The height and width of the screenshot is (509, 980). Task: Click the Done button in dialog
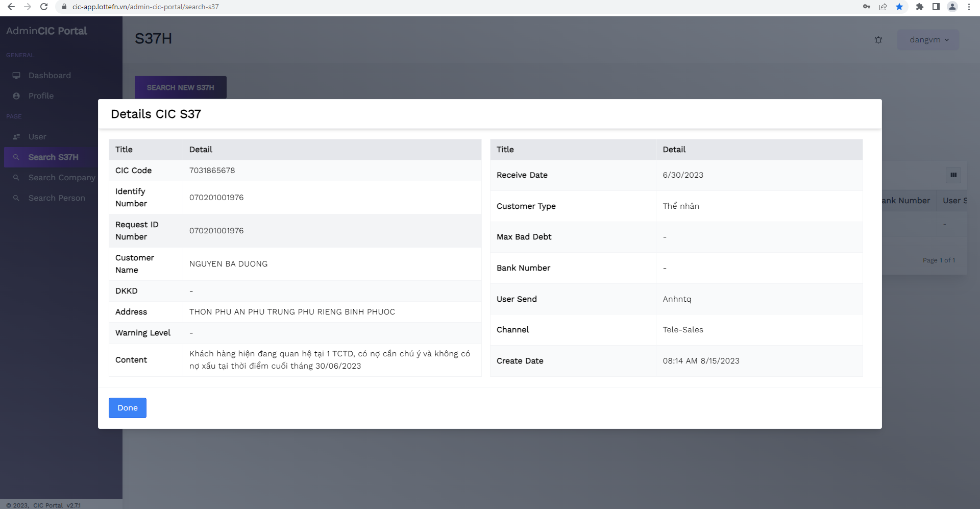pyautogui.click(x=127, y=408)
